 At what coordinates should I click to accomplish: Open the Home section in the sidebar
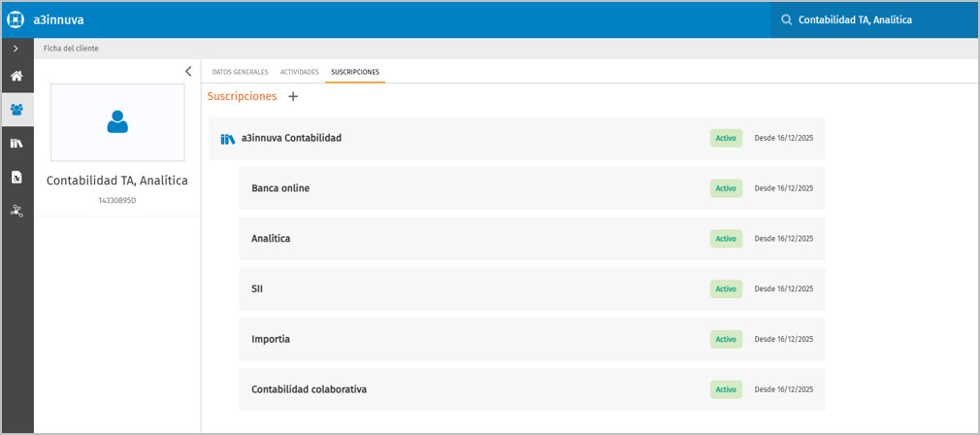(16, 77)
